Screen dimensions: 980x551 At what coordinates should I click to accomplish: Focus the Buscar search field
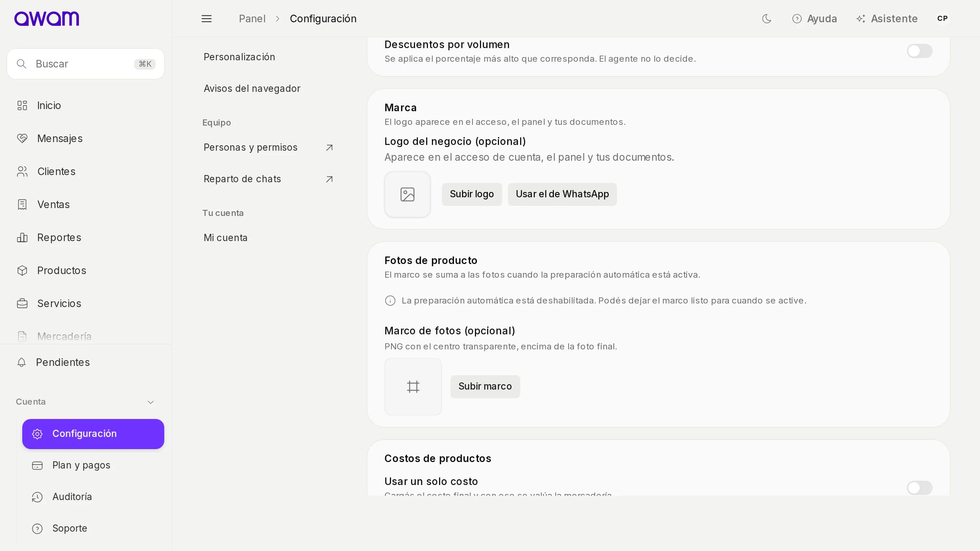[x=86, y=64]
